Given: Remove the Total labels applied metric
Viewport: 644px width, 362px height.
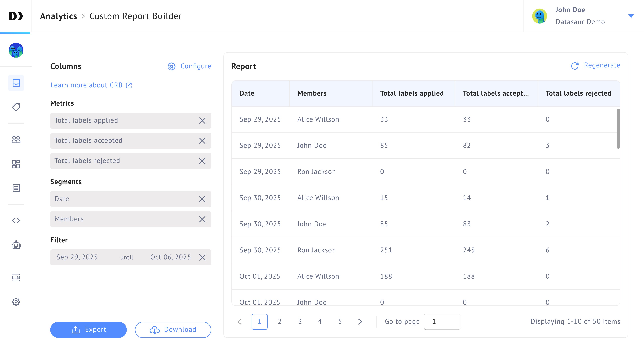Looking at the screenshot, I should click(202, 121).
